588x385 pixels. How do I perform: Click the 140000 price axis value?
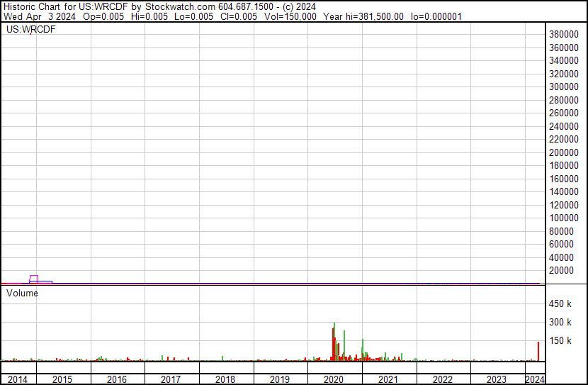[564, 191]
